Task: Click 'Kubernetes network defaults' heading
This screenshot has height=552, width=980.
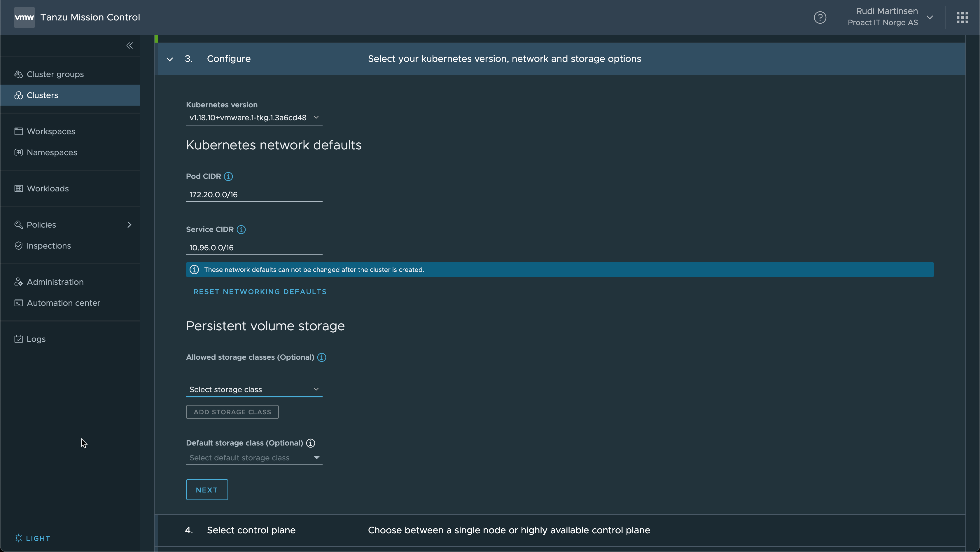Action: click(274, 145)
